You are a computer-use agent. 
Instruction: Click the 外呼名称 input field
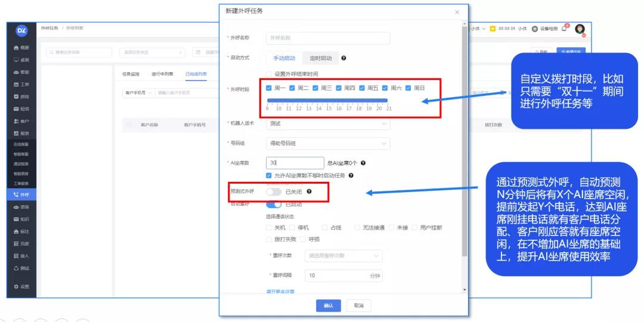327,38
